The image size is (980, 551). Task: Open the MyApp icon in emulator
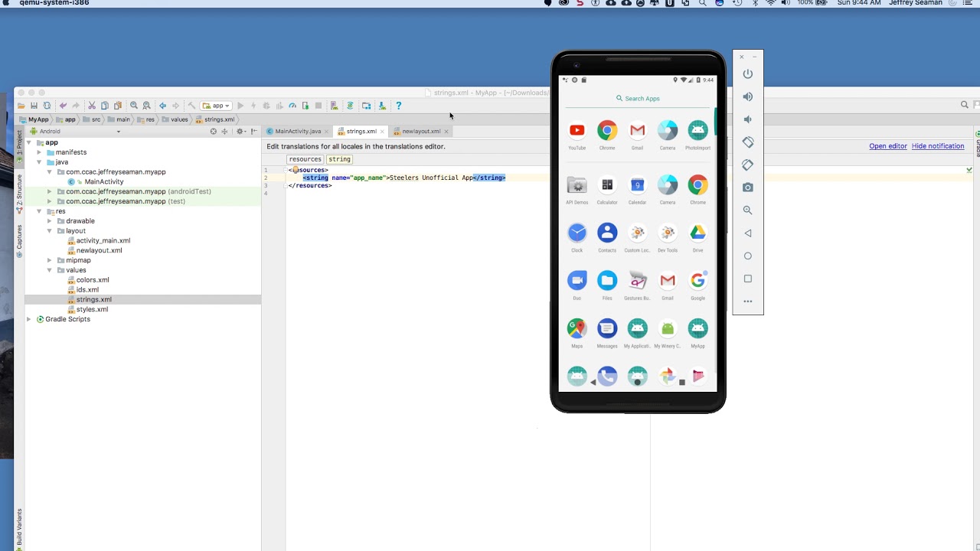[697, 334]
